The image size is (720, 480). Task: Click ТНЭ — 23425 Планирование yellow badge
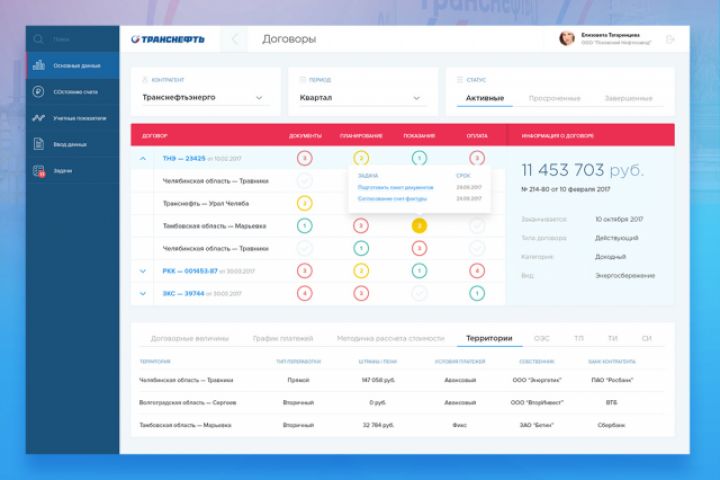(361, 158)
